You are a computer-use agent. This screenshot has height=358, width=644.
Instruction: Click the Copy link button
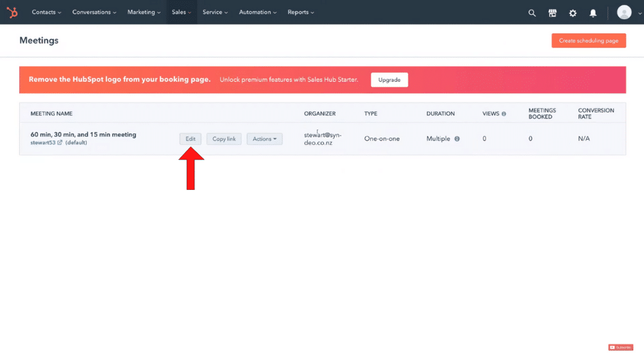click(x=224, y=139)
